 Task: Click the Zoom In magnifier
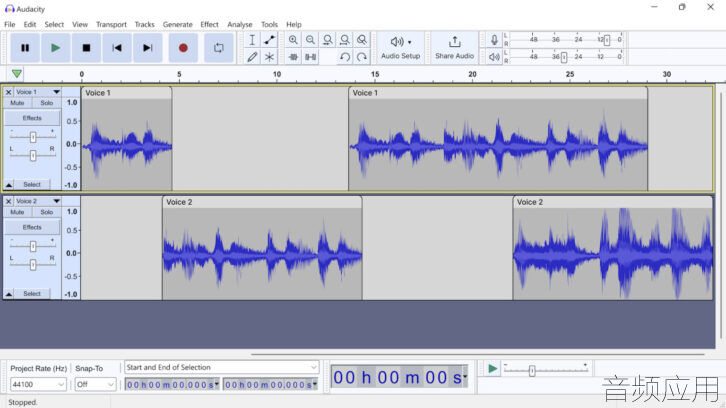[293, 40]
